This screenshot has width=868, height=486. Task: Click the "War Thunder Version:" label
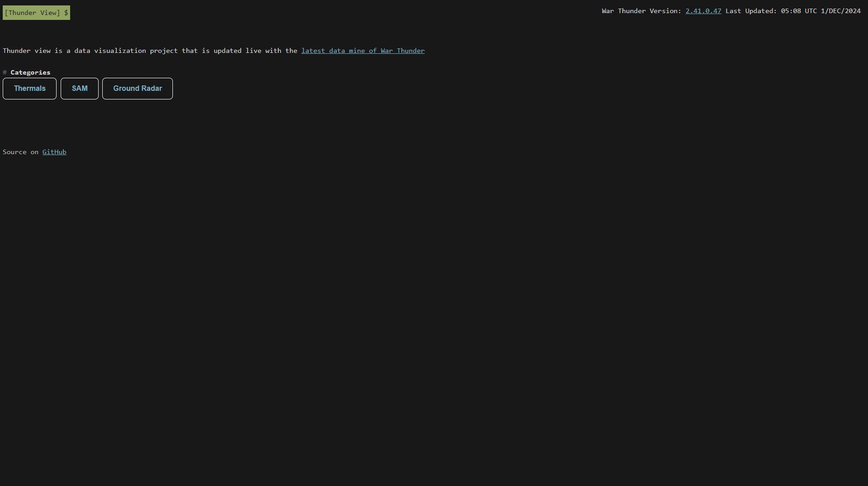tap(641, 11)
